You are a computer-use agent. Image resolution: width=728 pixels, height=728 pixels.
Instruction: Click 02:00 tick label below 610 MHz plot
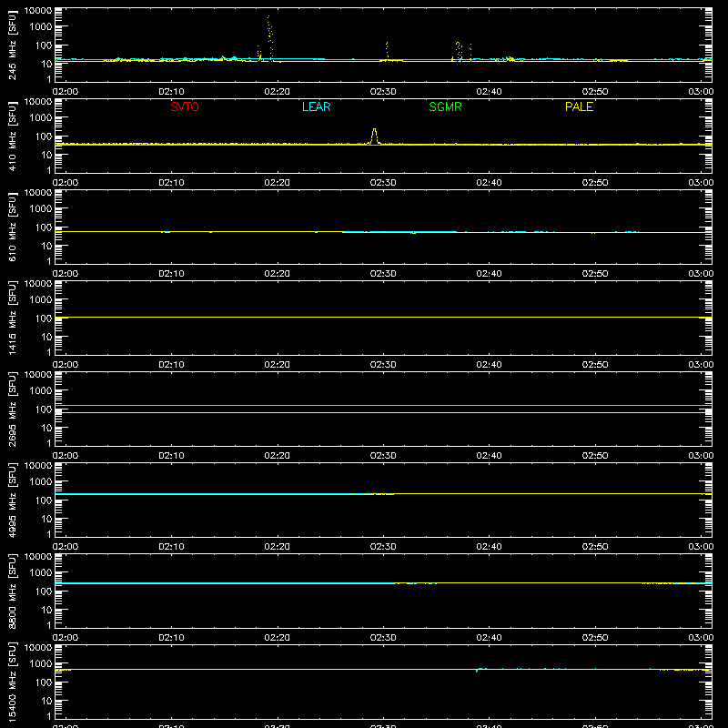click(x=66, y=274)
